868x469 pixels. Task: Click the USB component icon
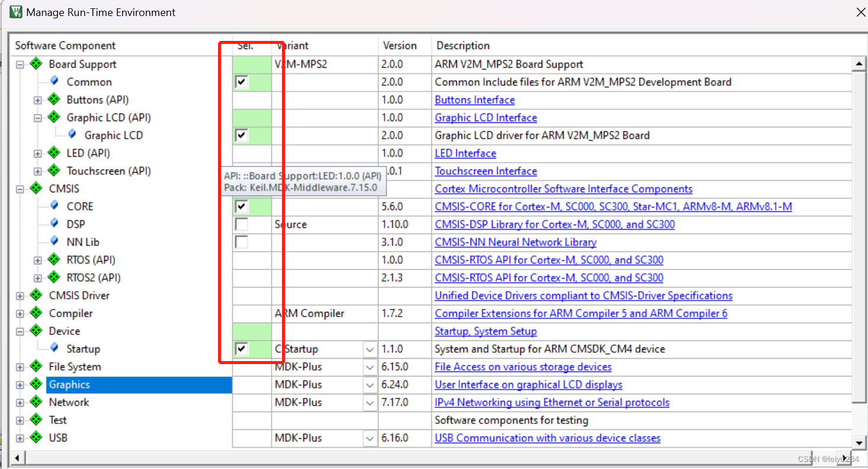click(36, 438)
